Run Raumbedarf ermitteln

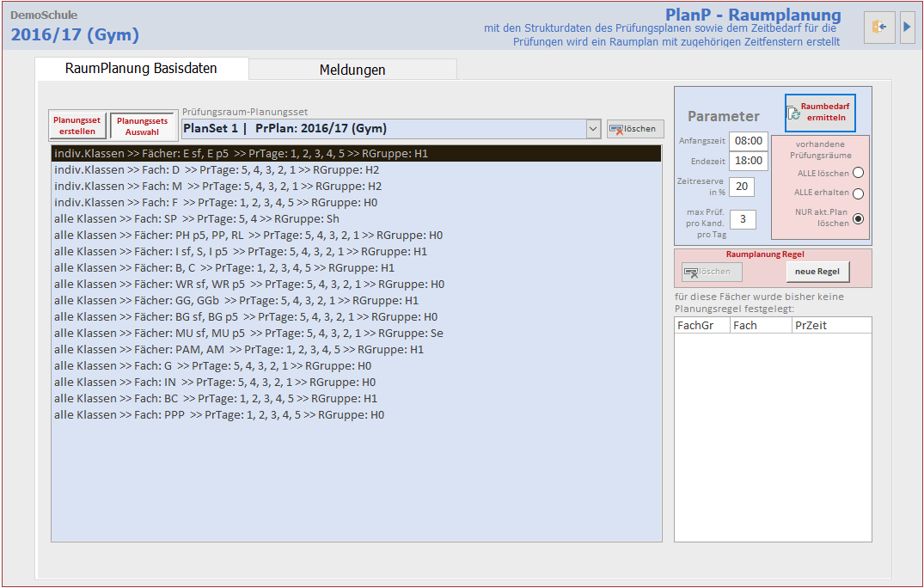click(820, 113)
